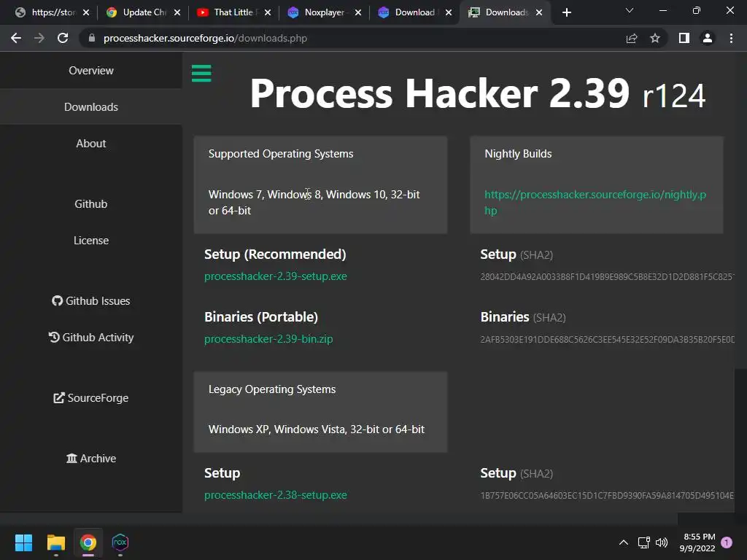Open Overview in the sidebar
The width and height of the screenshot is (747, 560).
tap(91, 71)
